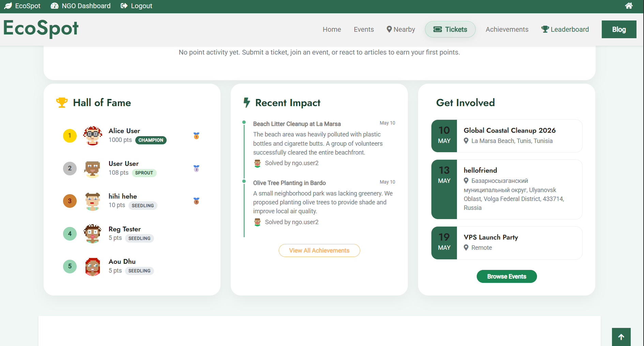The width and height of the screenshot is (644, 346).
Task: Click the 13 MAY date block
Action: click(444, 189)
